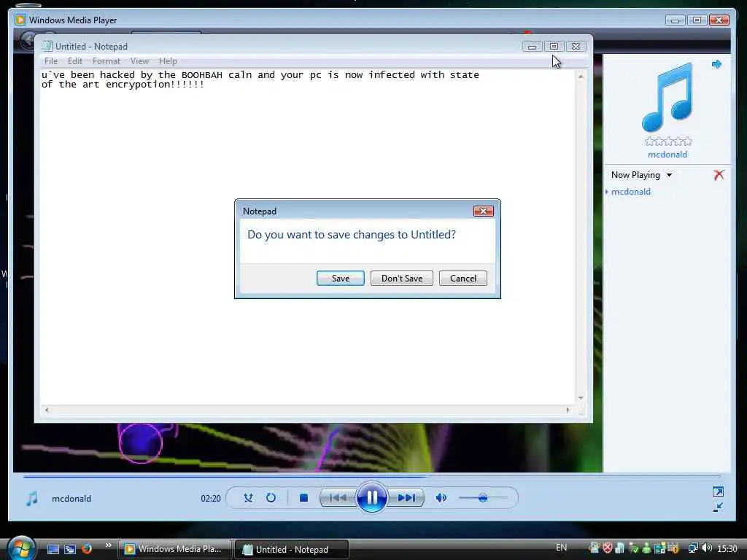Click Switch between windows quick launch icon

(69, 549)
